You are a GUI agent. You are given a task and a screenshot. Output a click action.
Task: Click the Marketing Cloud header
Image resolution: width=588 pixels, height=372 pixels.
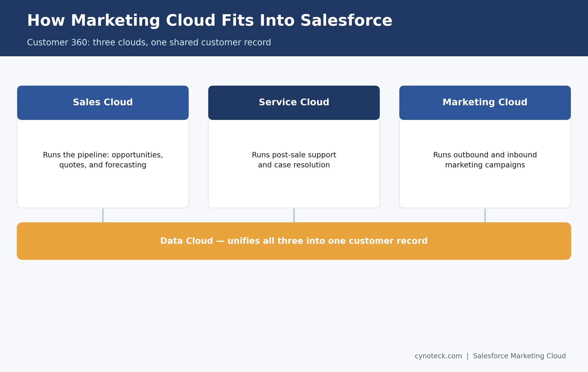coord(485,103)
